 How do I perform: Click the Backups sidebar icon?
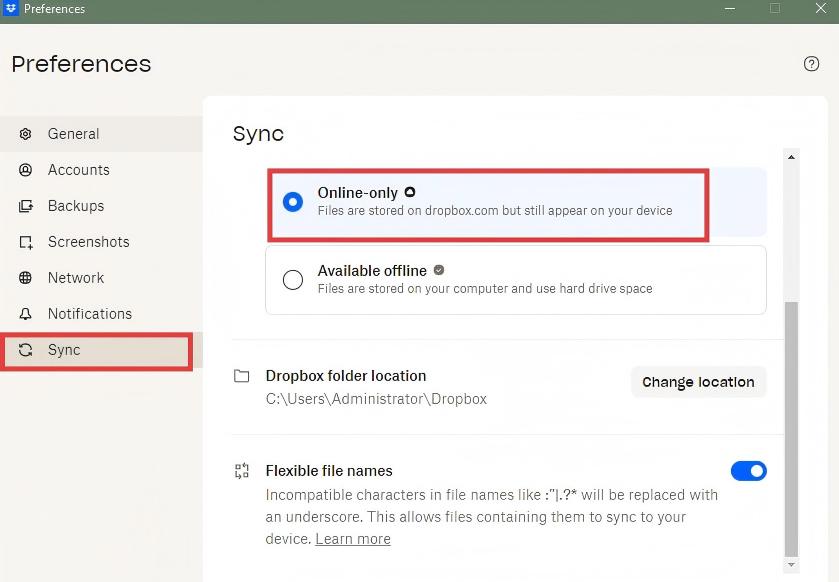tap(25, 205)
